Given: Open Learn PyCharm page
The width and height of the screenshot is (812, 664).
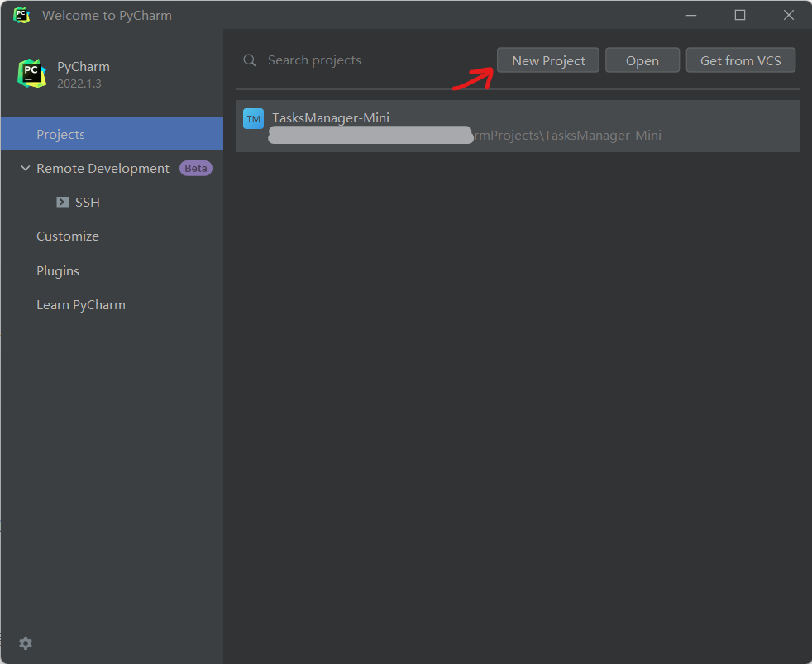Looking at the screenshot, I should pos(81,305).
